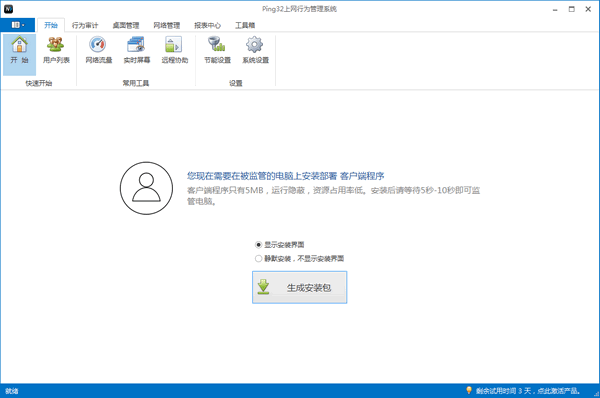The image size is (600, 398).
Task: Click the lightbulb icon in status bar
Action: tap(469, 390)
